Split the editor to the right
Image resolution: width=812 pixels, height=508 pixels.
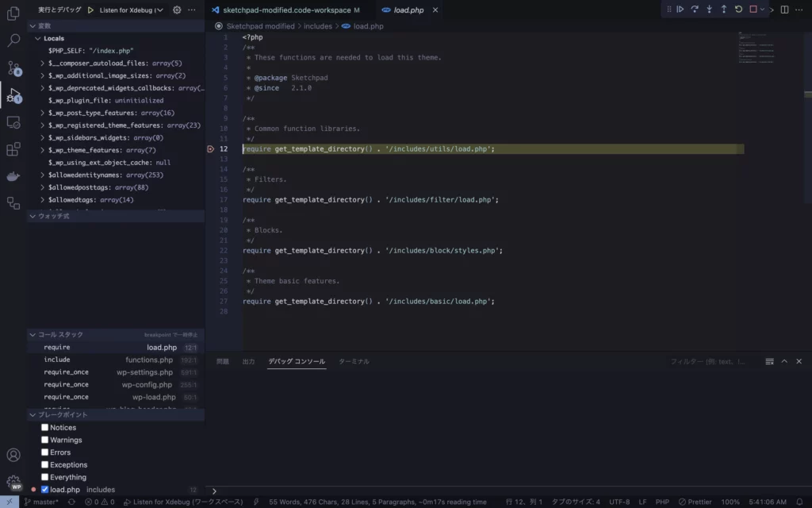pos(784,10)
